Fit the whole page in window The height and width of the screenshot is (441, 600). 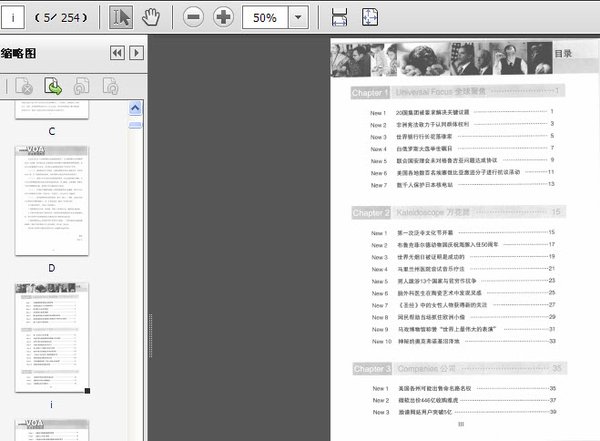[x=370, y=17]
